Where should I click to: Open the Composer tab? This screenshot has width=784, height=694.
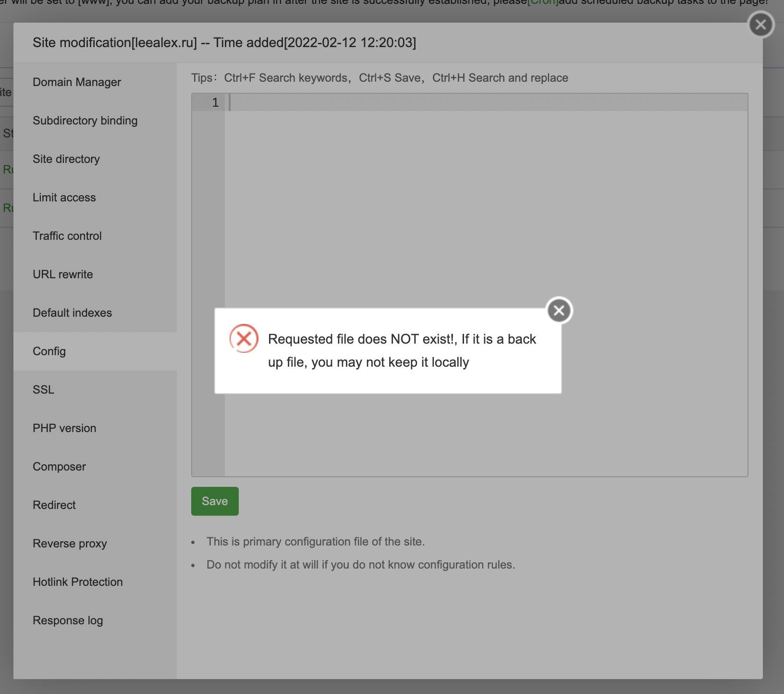pyautogui.click(x=59, y=467)
